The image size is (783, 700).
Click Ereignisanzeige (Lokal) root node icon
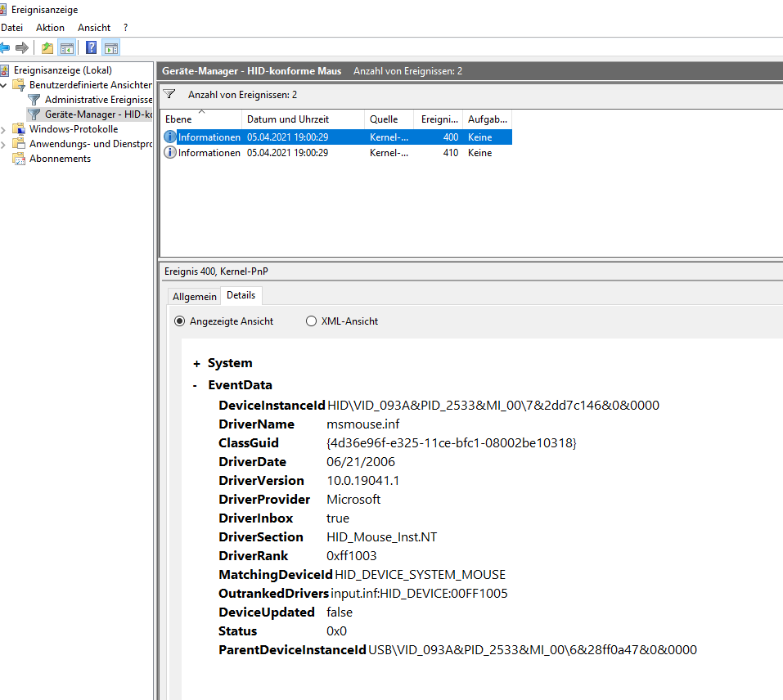4,70
